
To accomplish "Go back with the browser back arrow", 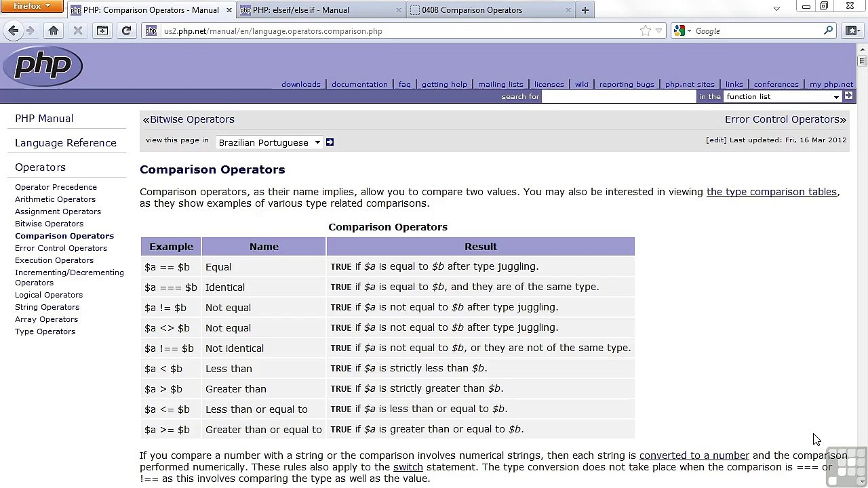I will pyautogui.click(x=14, y=30).
